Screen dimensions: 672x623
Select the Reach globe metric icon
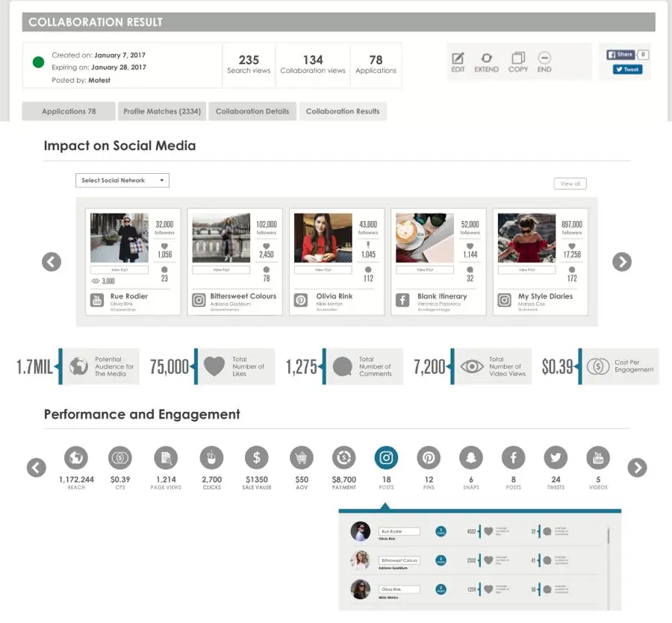(76, 457)
